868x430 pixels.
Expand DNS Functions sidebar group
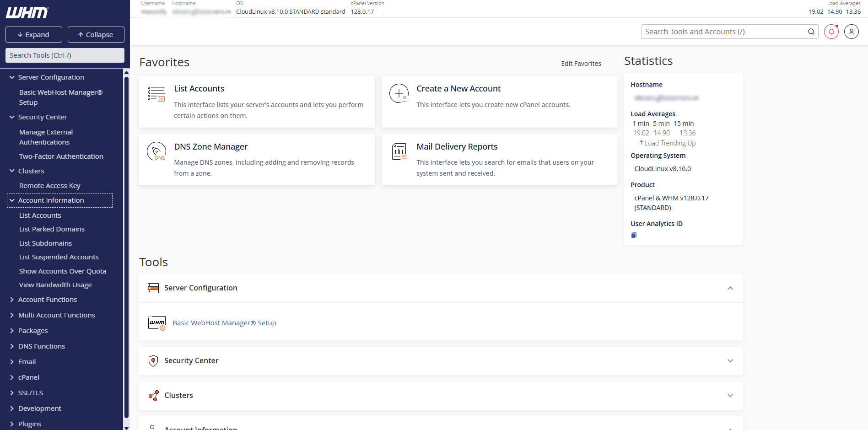[x=12, y=346]
